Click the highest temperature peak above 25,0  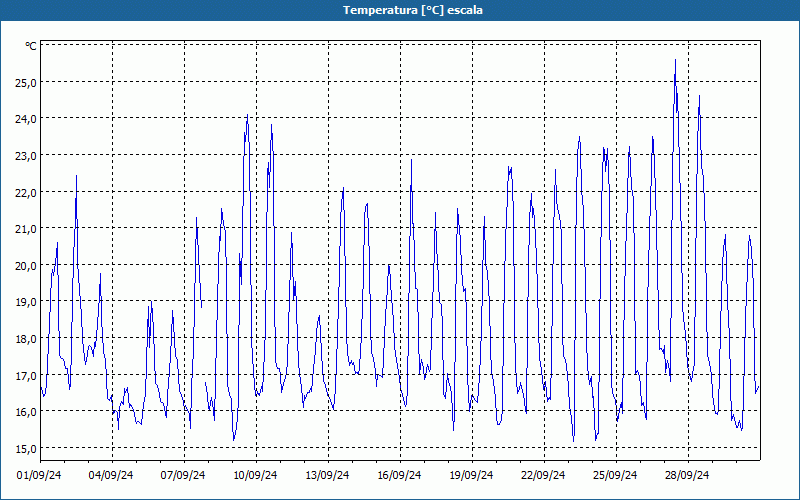(x=676, y=61)
